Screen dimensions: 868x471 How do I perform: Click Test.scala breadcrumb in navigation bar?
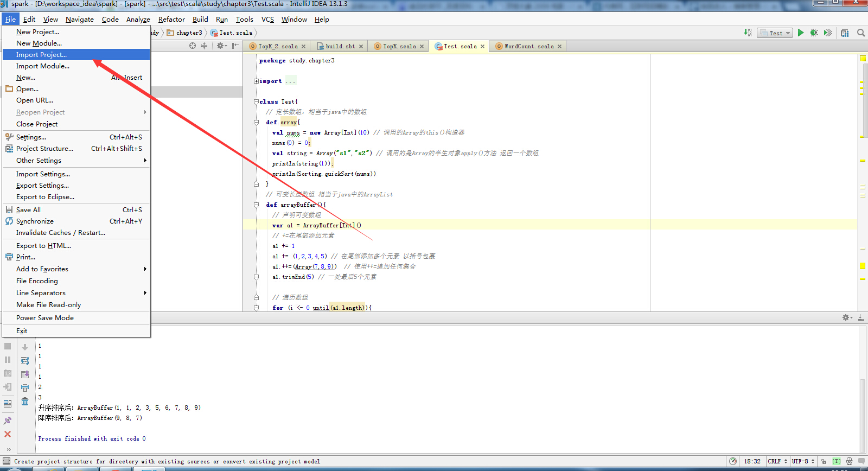232,33
